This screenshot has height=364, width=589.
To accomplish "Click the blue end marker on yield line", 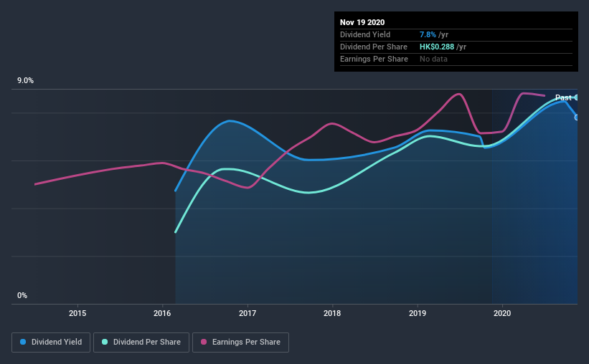I will tap(576, 118).
